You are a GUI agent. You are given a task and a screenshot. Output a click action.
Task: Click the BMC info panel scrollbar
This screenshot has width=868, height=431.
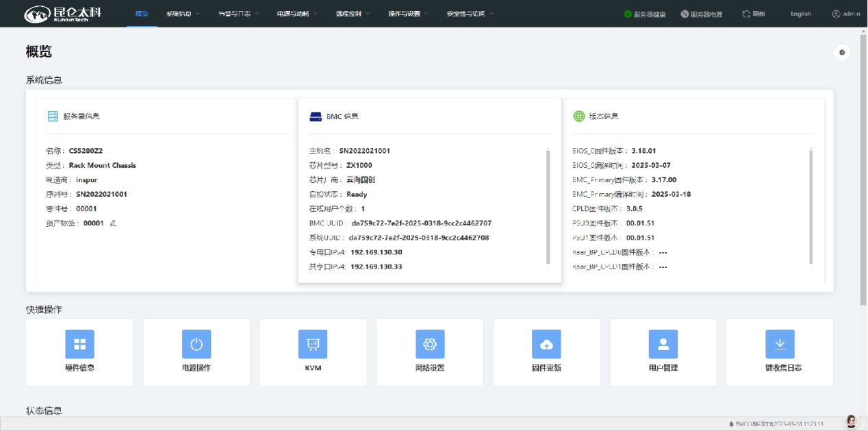(x=548, y=206)
